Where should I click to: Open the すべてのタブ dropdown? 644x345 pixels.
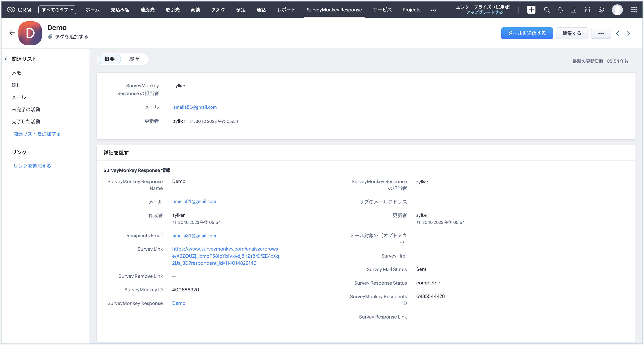pyautogui.click(x=57, y=10)
